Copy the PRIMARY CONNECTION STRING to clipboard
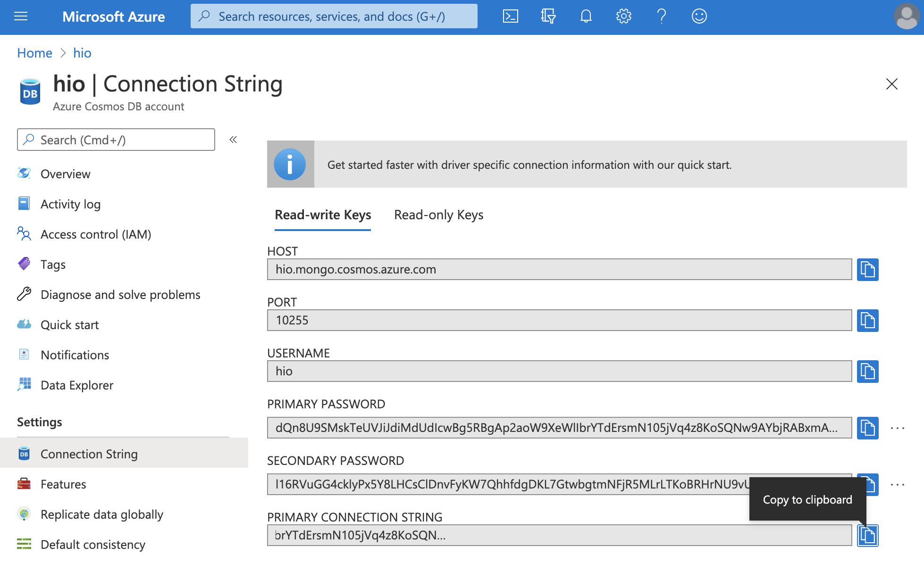This screenshot has height=563, width=924. [x=867, y=536]
